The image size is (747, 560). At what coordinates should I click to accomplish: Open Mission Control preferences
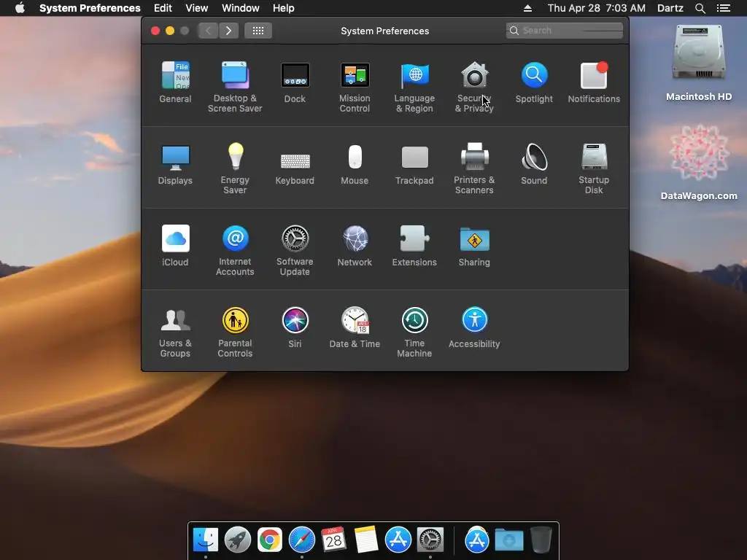355,87
